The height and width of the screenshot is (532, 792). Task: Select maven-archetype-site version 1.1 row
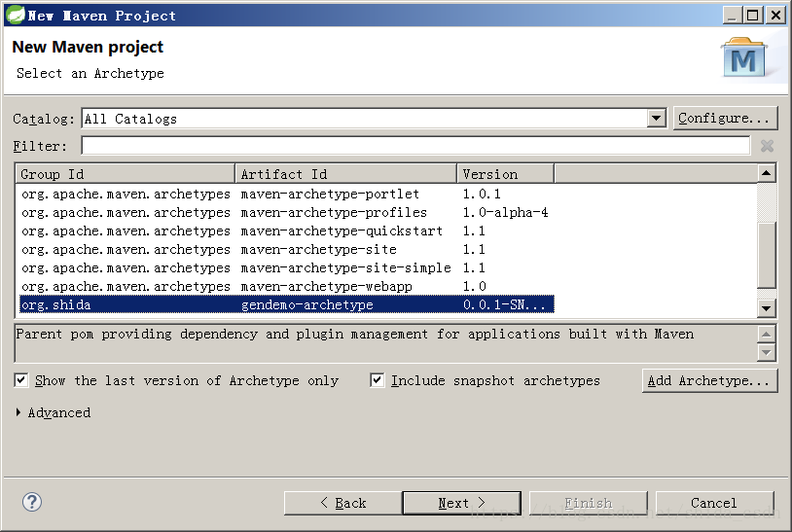287,249
